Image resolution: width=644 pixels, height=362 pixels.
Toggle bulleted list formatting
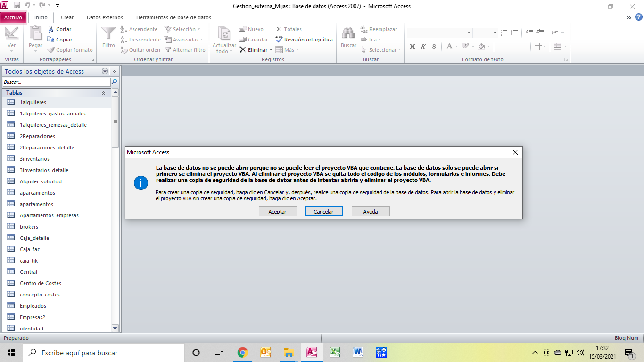(504, 33)
